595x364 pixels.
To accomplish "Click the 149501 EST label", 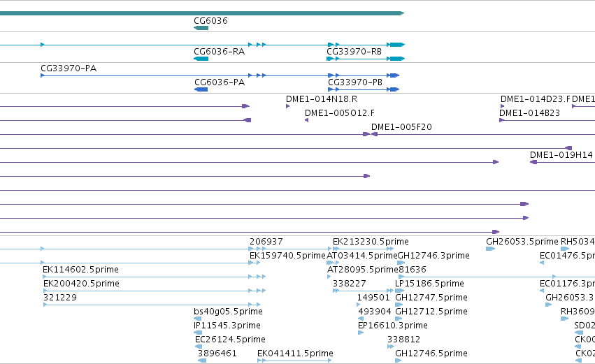I will [374, 298].
